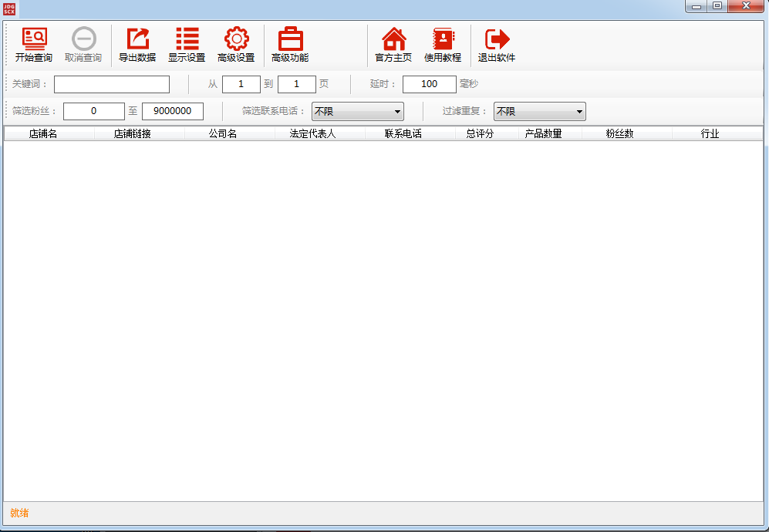
Task: Click the ending page number field
Action: tap(297, 84)
